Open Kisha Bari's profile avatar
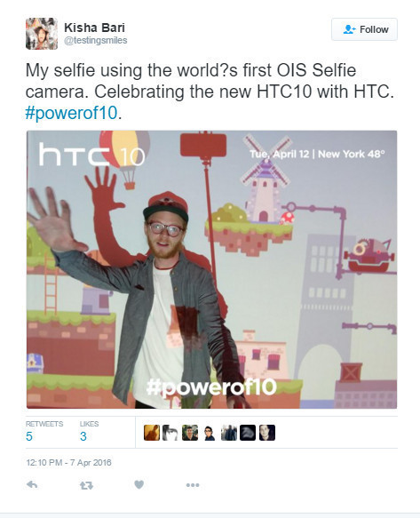The width and height of the screenshot is (420, 518). (x=42, y=34)
